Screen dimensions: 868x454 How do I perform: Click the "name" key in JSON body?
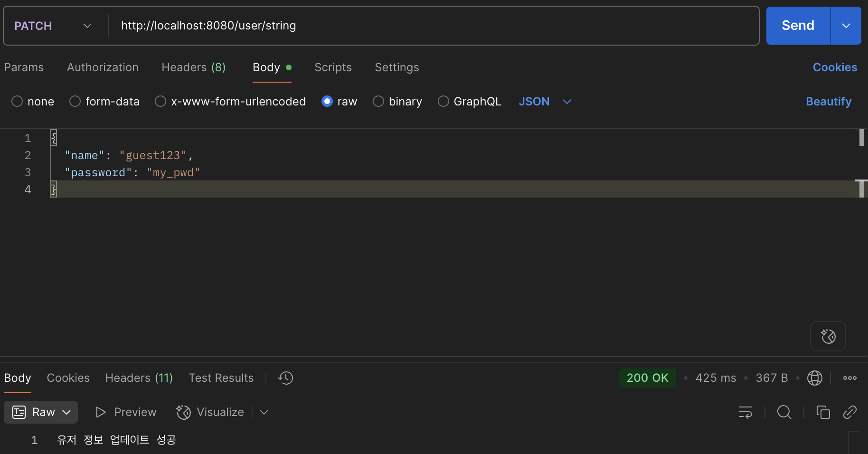(x=85, y=155)
